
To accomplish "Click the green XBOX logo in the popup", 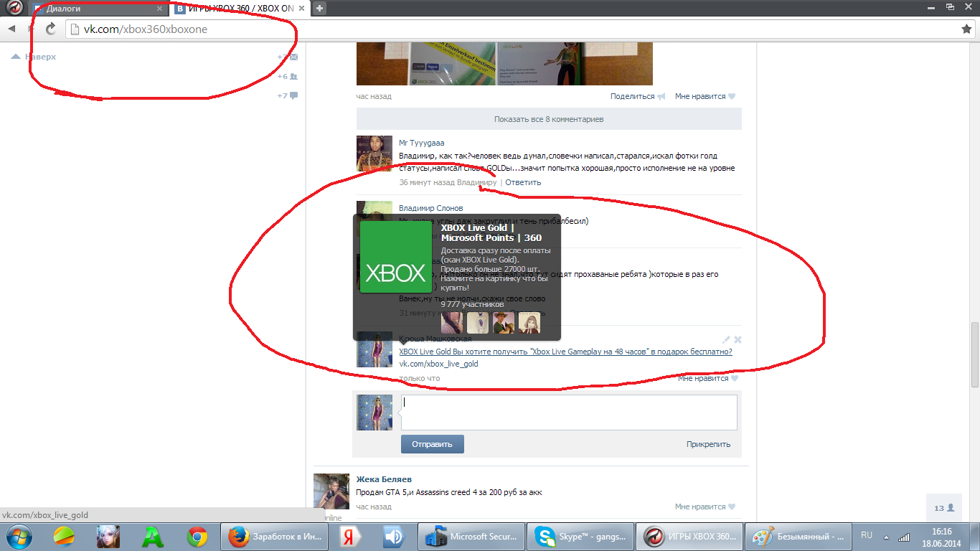I will click(x=396, y=257).
